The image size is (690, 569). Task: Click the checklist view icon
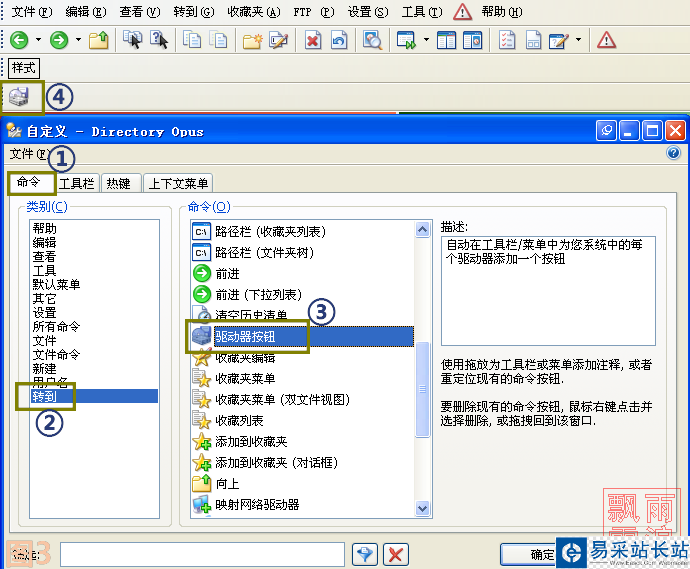(507, 40)
